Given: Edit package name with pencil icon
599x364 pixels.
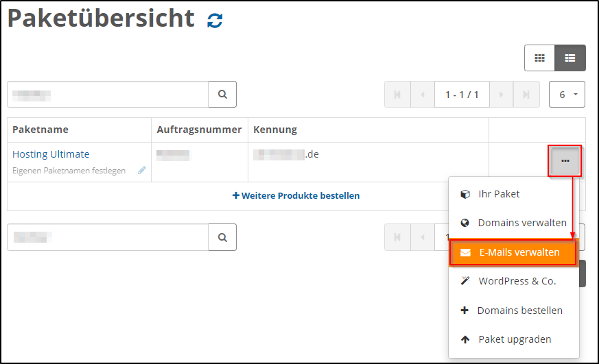Looking at the screenshot, I should (x=142, y=170).
